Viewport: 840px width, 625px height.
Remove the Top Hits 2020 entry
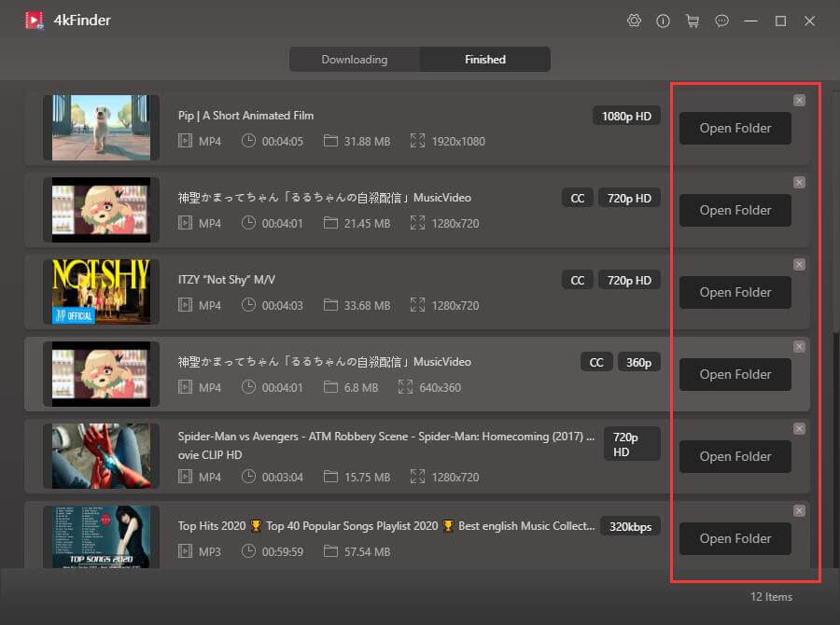[x=799, y=511]
